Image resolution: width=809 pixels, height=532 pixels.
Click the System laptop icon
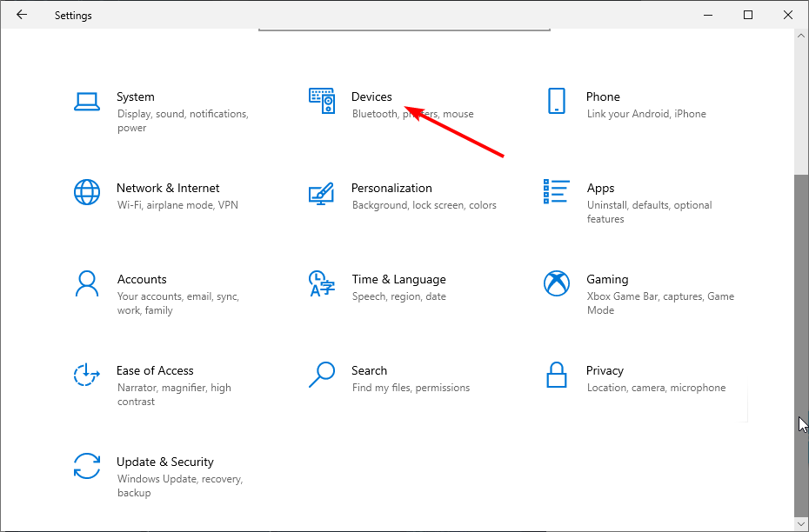[x=87, y=101]
